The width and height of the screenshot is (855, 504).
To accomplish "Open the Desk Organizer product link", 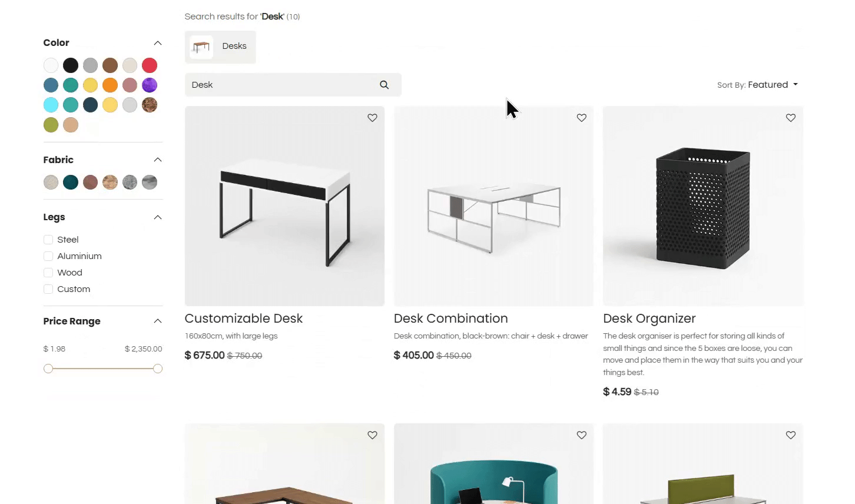I will pos(649,319).
